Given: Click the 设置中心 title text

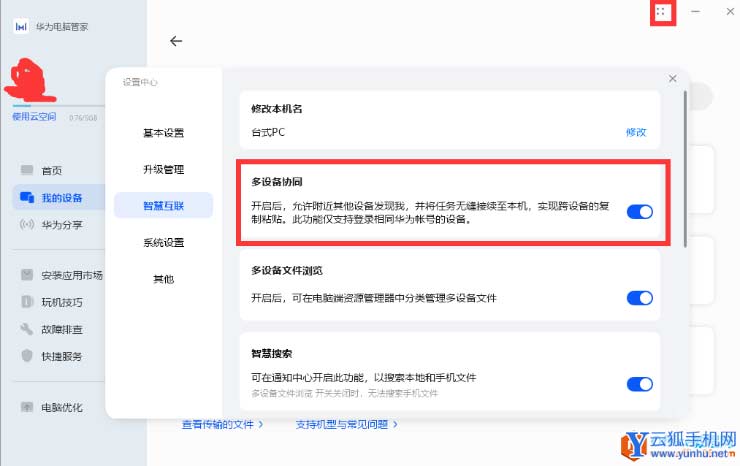Looking at the screenshot, I should pos(140,82).
